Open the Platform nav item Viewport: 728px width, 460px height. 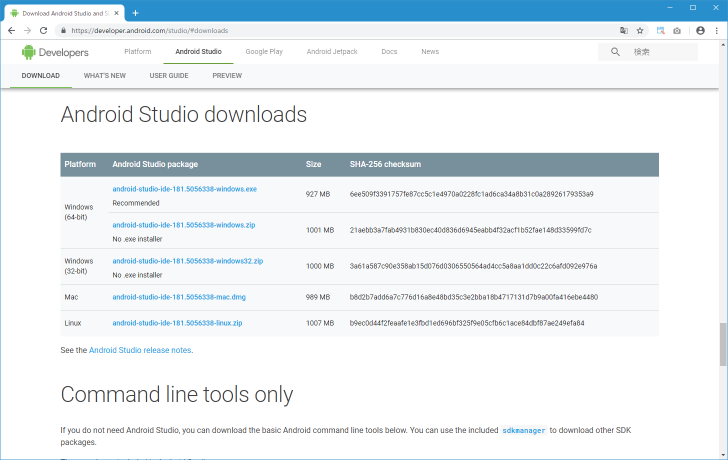(138, 52)
